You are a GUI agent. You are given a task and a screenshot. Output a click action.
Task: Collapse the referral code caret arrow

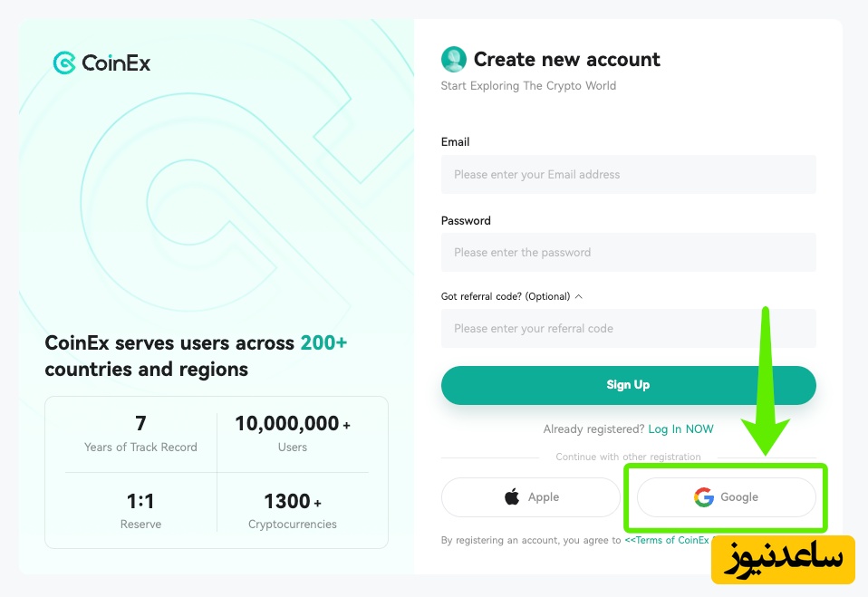click(x=579, y=296)
